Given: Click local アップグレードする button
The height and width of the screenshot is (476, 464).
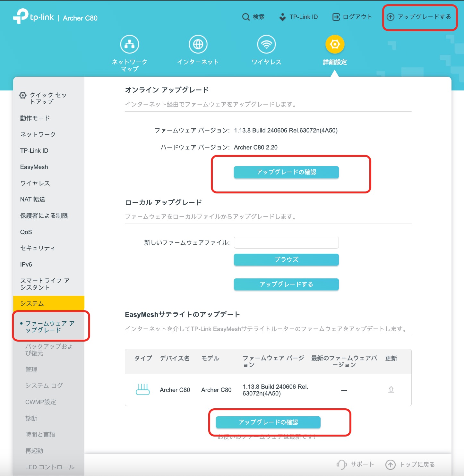Looking at the screenshot, I should [286, 284].
